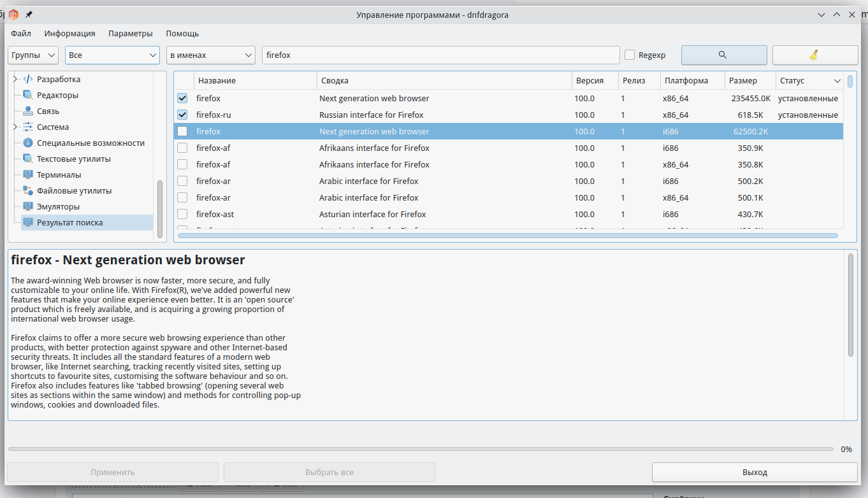The image size is (868, 498).
Task: Click the 62500.2K size value
Action: [751, 132]
